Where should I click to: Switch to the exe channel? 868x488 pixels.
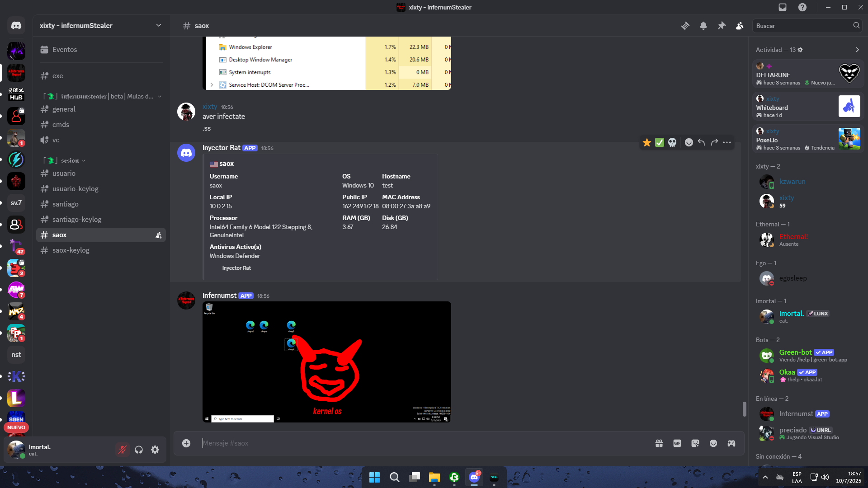point(101,76)
